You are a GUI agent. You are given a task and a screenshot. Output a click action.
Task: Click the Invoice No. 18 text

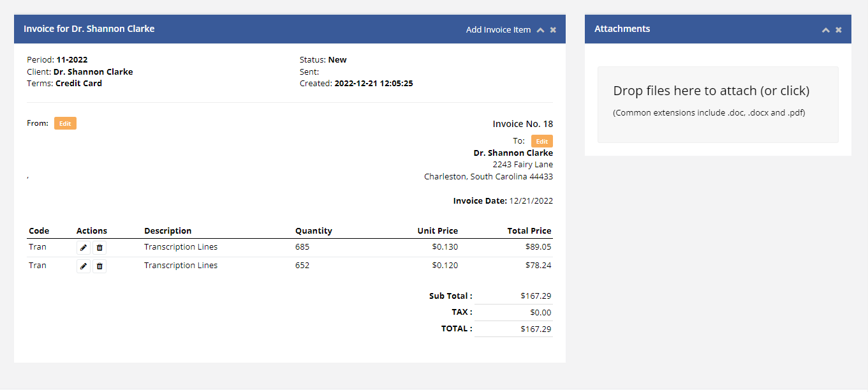tap(523, 124)
